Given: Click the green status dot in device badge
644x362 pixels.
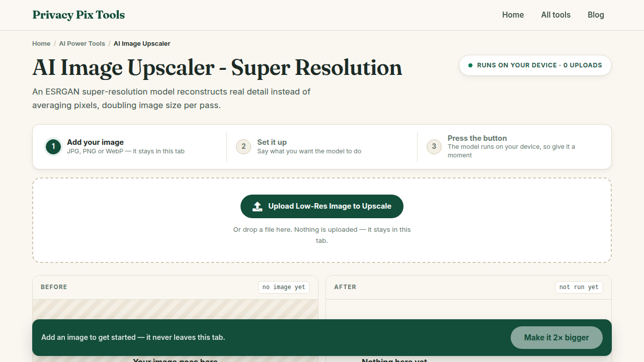Looking at the screenshot, I should click(x=470, y=65).
